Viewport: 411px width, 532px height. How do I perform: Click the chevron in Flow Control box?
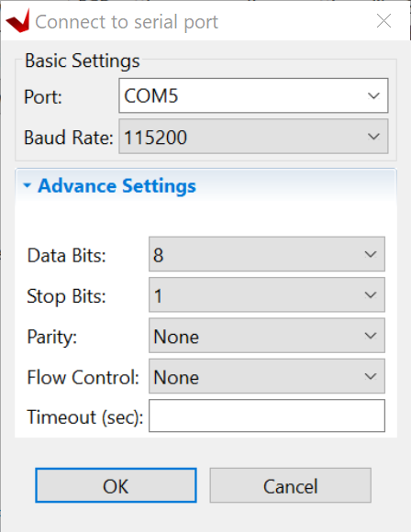pos(371,376)
